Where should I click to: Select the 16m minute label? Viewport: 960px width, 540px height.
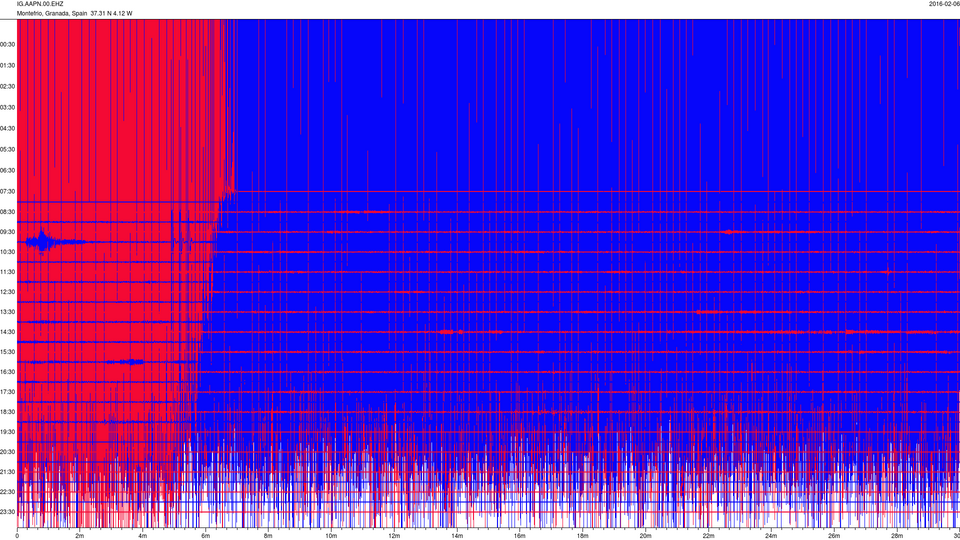(x=520, y=536)
